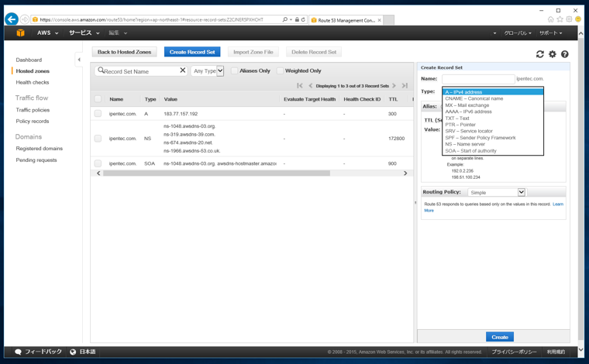Screen dimensions: 589x364
Task: Open Traffic policies in sidebar
Action: (x=33, y=110)
